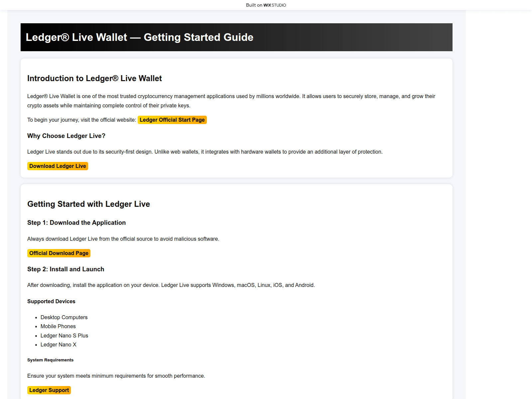Click the Getting Started with Ledger Live heading
The height and width of the screenshot is (399, 532).
(x=88, y=204)
